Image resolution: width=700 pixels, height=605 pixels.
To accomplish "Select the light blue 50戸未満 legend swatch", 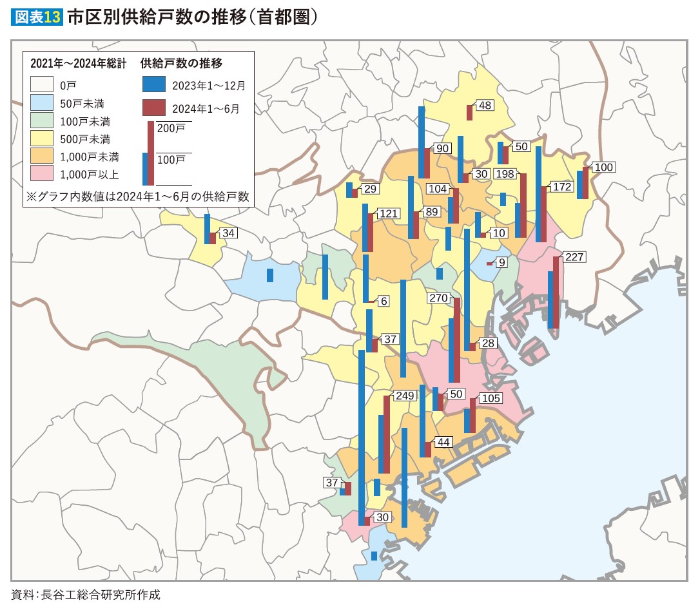I will click(42, 102).
